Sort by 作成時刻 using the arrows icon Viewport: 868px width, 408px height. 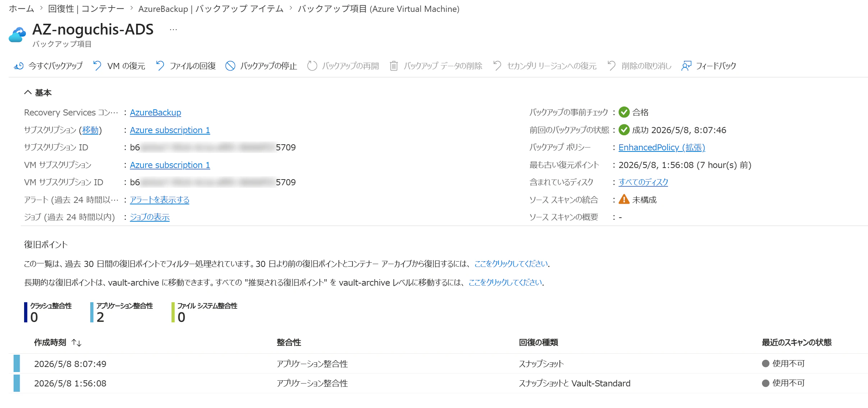click(77, 343)
